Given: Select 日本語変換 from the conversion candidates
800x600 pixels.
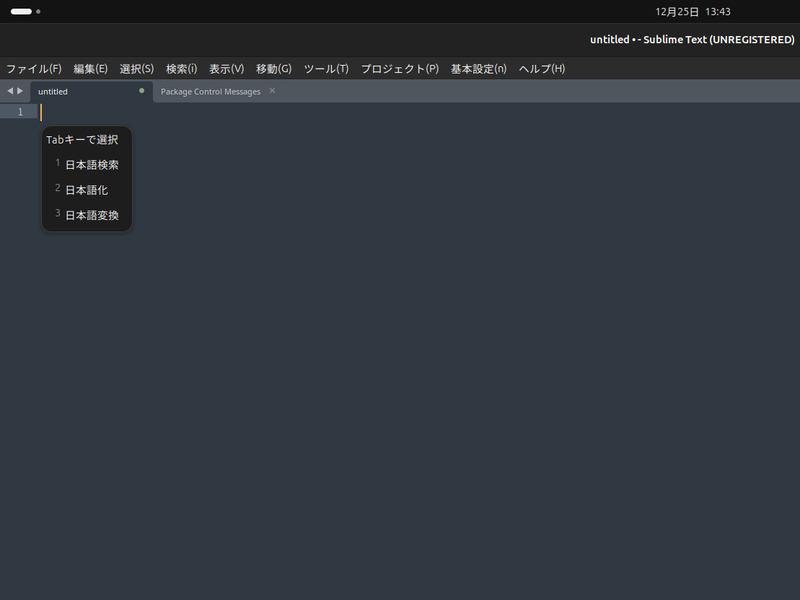Looking at the screenshot, I should click(x=92, y=214).
